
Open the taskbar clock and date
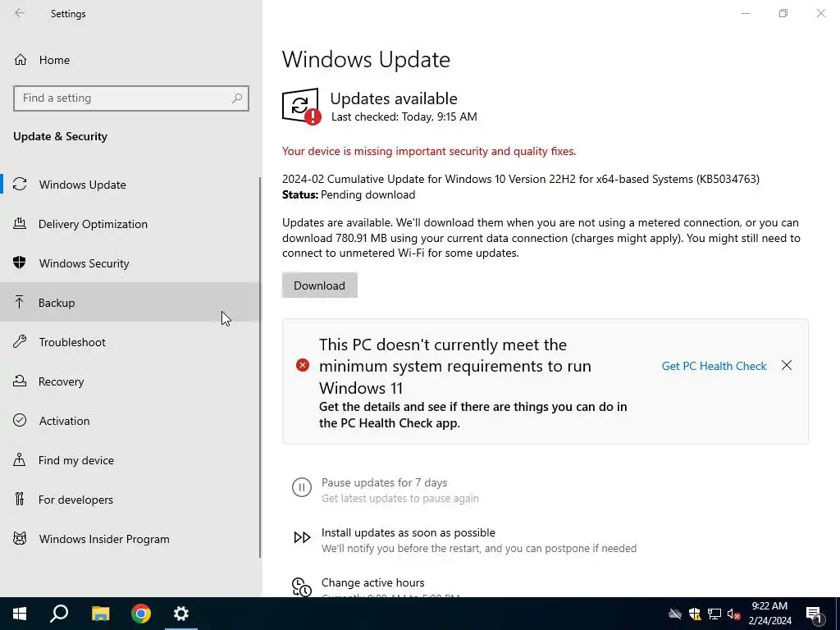pos(769,614)
